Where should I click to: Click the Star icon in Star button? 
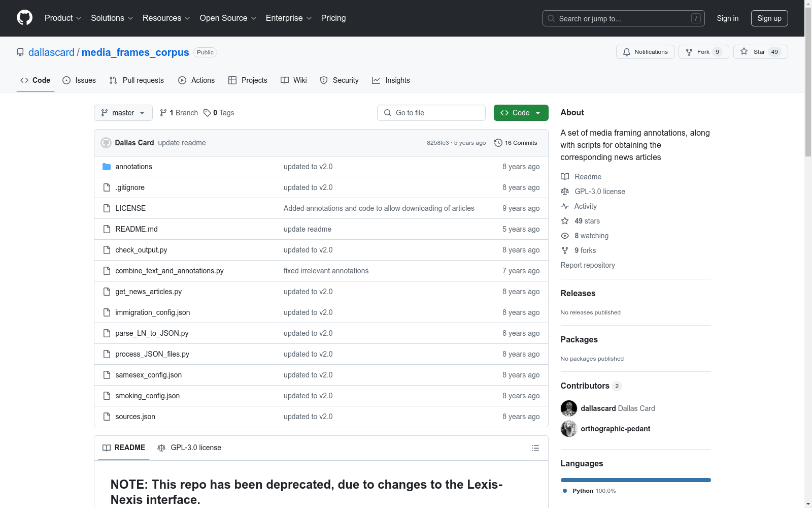pos(744,51)
